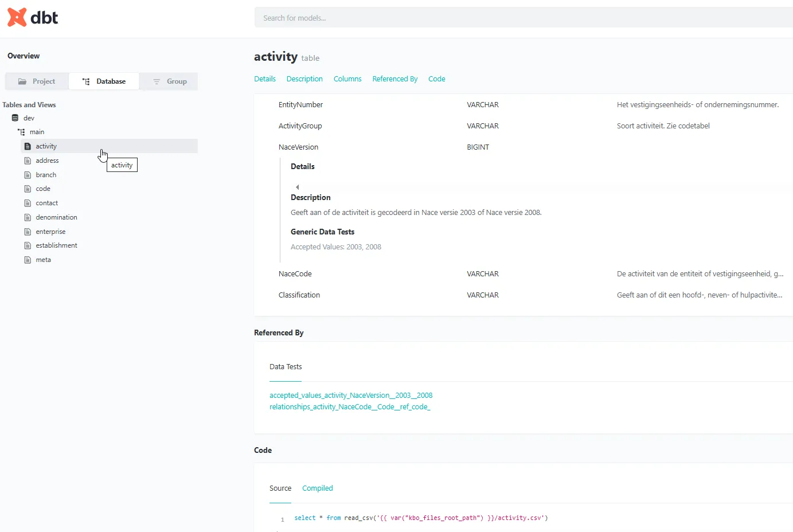Screen dimensions: 793x532
Task: Click the collapse arrow above Description details
Action: [297, 186]
